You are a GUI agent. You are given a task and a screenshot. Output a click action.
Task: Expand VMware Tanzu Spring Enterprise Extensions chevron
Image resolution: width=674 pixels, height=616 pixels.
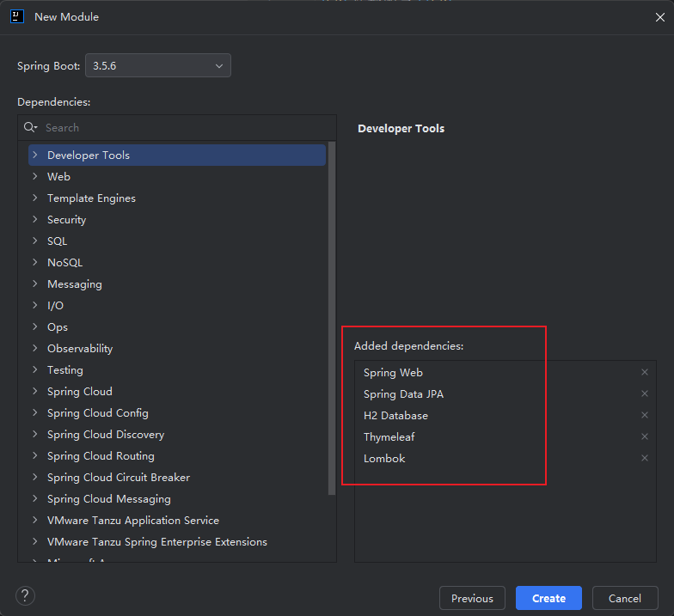tap(35, 541)
